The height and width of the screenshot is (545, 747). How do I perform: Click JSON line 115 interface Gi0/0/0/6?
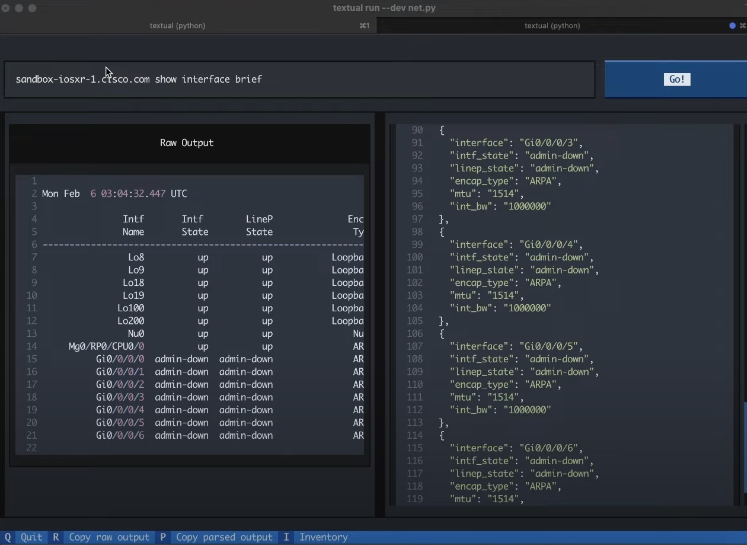tap(516, 448)
